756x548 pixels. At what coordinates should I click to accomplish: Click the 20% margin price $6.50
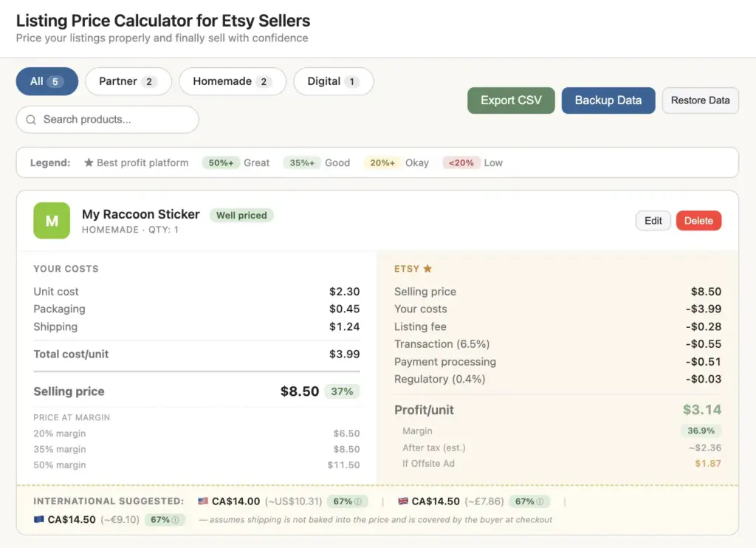pyautogui.click(x=346, y=434)
